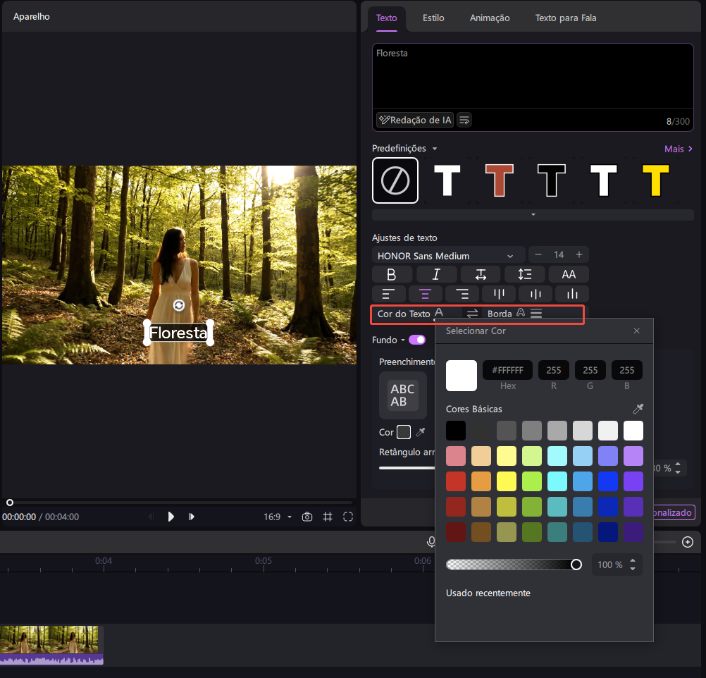Play the video preview
706x678 pixels.
click(171, 517)
